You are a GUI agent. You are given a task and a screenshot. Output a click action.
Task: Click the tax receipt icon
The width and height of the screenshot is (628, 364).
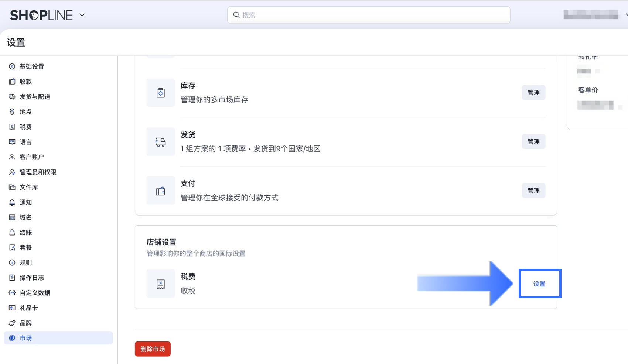160,284
